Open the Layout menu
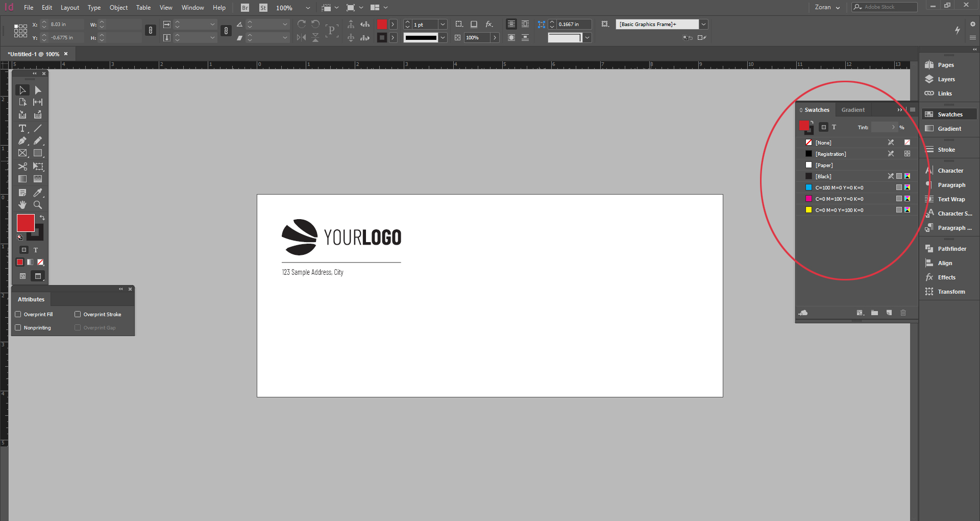 [x=70, y=8]
